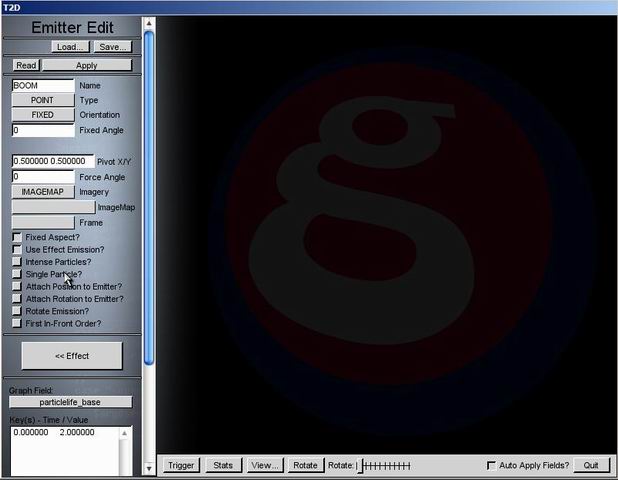Click the Pivot X/Y input field
Image resolution: width=618 pixels, height=480 pixels.
click(53, 161)
